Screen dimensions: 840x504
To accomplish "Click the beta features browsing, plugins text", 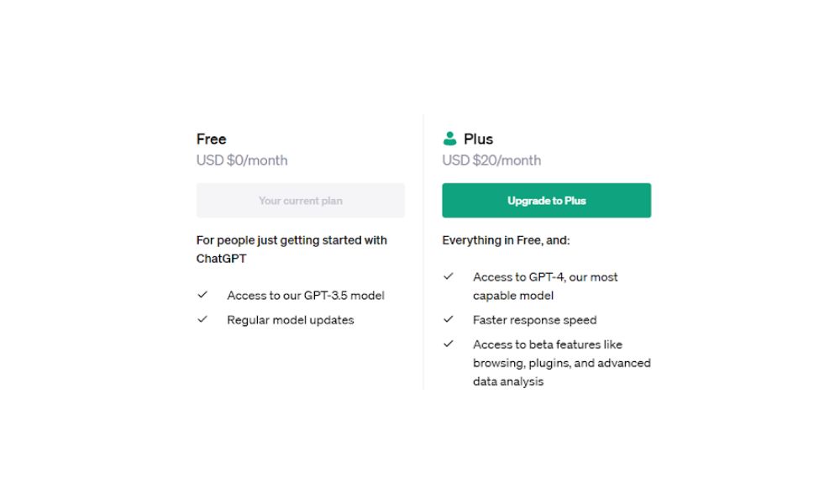I will [x=561, y=363].
